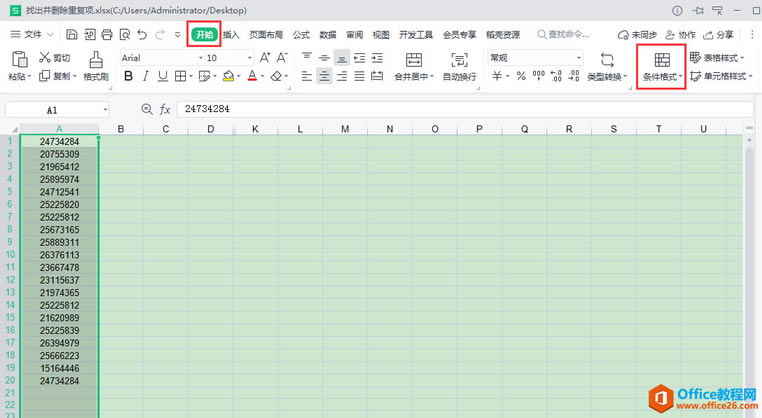762x418 pixels.
Task: Toggle Italic formatting
Action: (x=145, y=76)
